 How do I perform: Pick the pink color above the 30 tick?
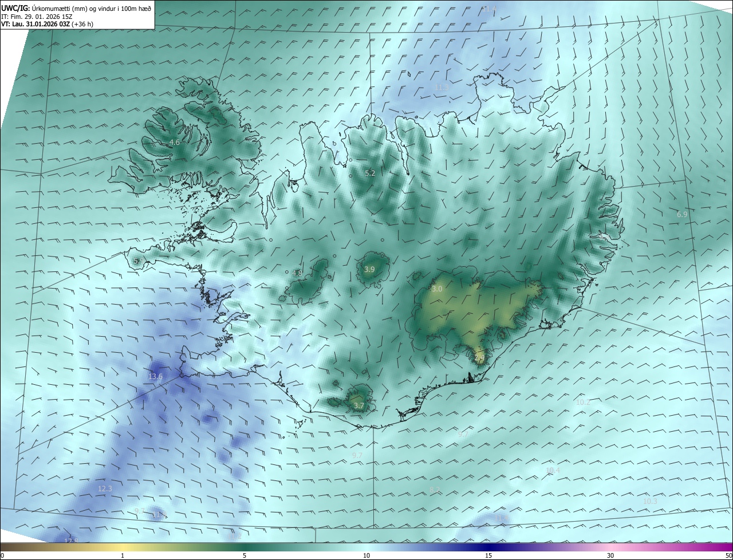pos(610,547)
